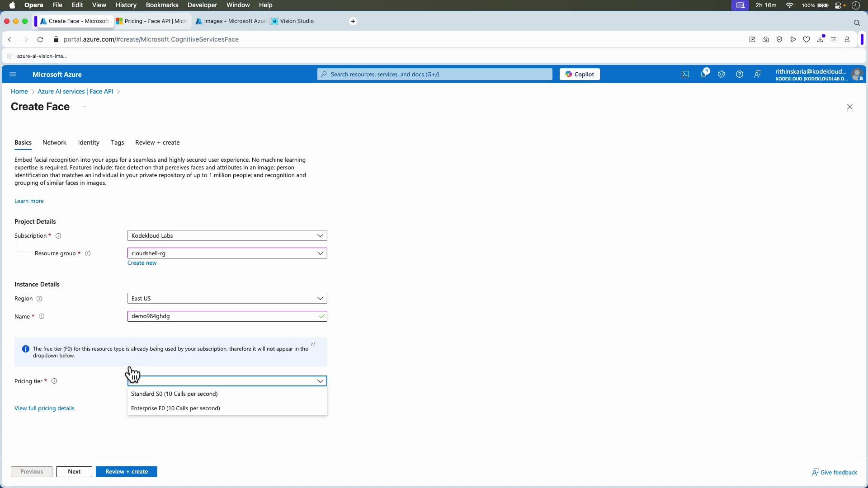Open the Apple menu
The image size is (868, 488).
click(12, 5)
